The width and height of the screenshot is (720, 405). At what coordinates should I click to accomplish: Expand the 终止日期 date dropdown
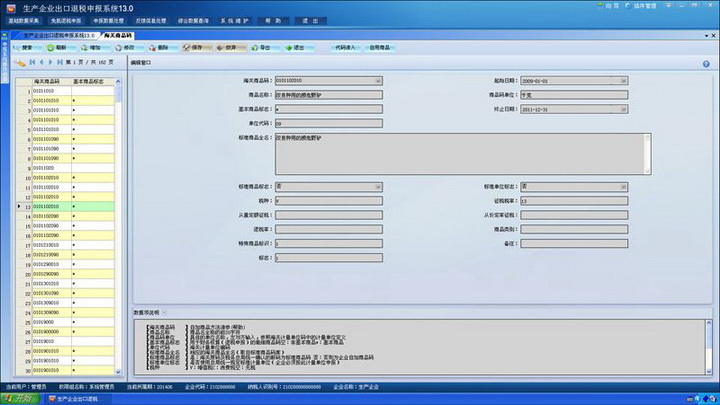coord(623,109)
